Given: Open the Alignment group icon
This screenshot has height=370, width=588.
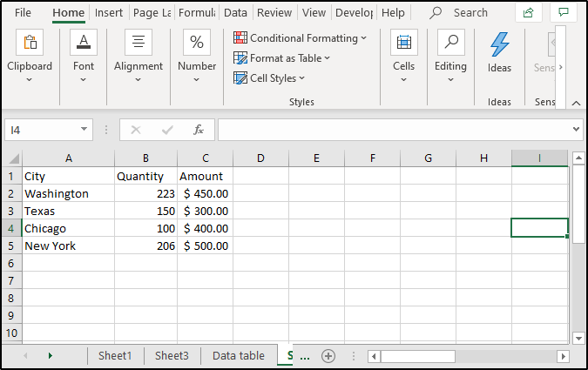Looking at the screenshot, I should click(139, 43).
